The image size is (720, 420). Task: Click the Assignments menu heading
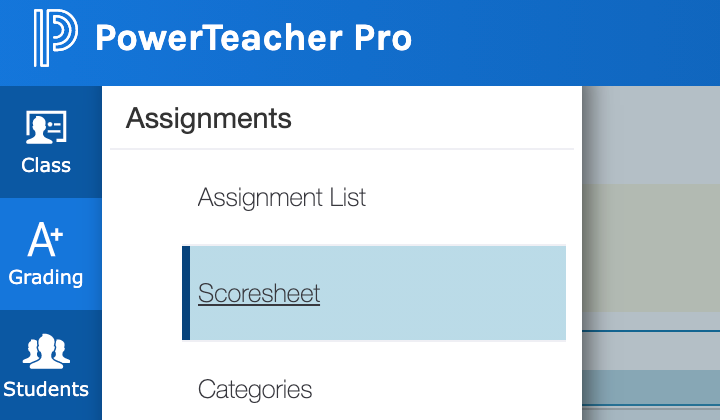(x=208, y=118)
